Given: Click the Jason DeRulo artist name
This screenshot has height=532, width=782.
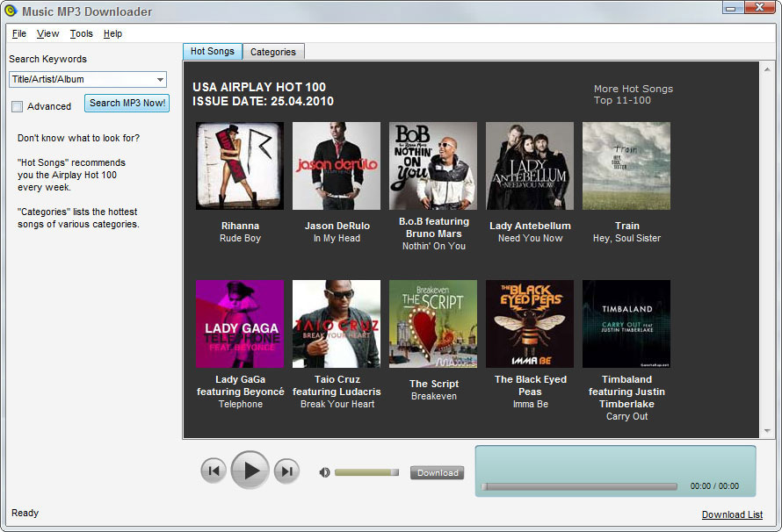Looking at the screenshot, I should [x=337, y=226].
